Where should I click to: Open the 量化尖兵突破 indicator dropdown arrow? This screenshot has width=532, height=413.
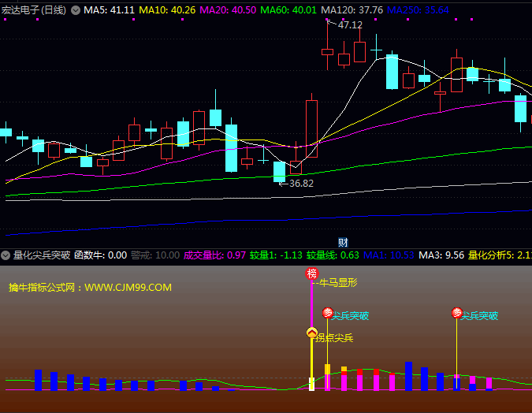click(6, 255)
